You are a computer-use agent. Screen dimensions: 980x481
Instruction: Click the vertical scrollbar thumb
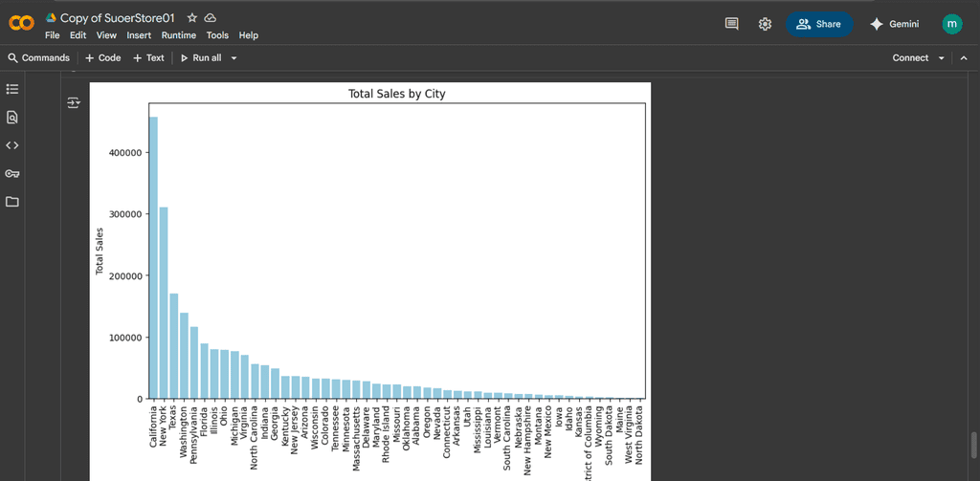pyautogui.click(x=973, y=444)
